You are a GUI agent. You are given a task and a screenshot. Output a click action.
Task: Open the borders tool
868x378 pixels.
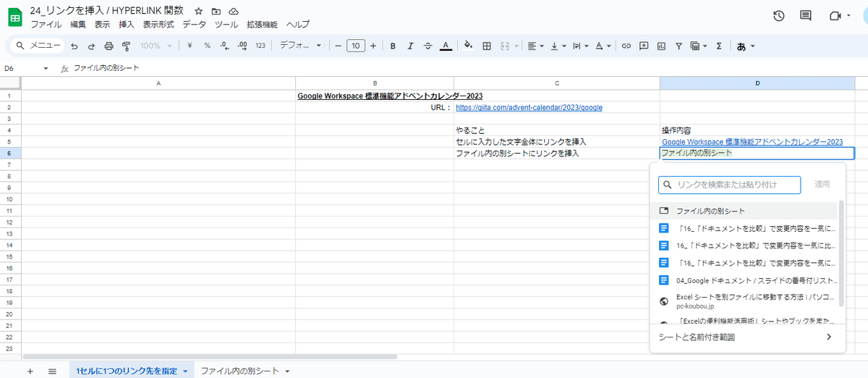click(x=487, y=46)
